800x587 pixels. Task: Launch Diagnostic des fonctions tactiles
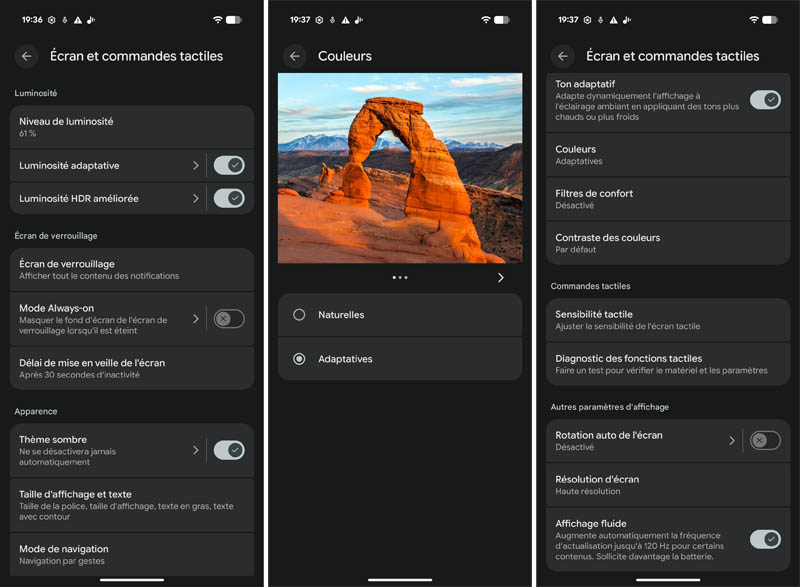(668, 364)
